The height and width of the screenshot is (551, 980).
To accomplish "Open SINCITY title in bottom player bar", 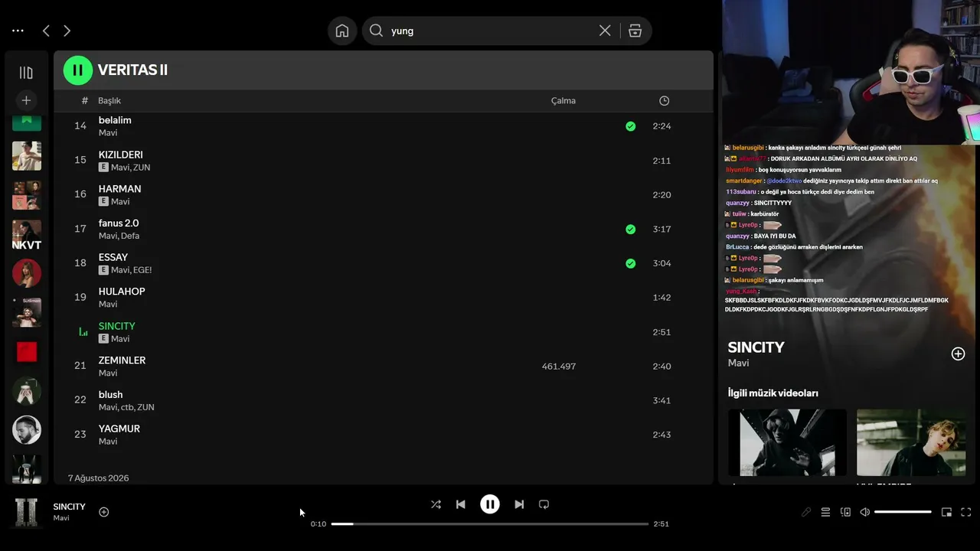I will click(x=70, y=507).
